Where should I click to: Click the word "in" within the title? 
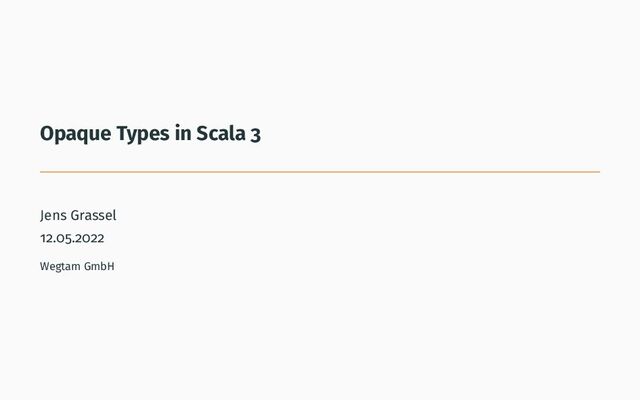pos(183,133)
